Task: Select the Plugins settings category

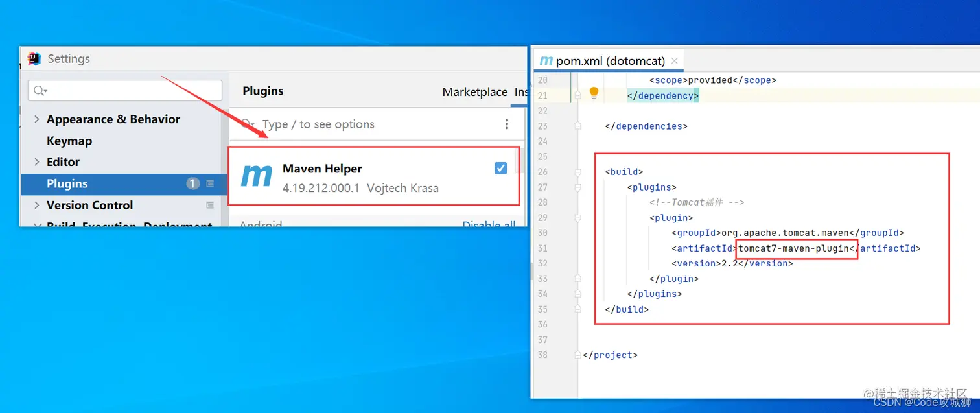Action: coord(124,183)
